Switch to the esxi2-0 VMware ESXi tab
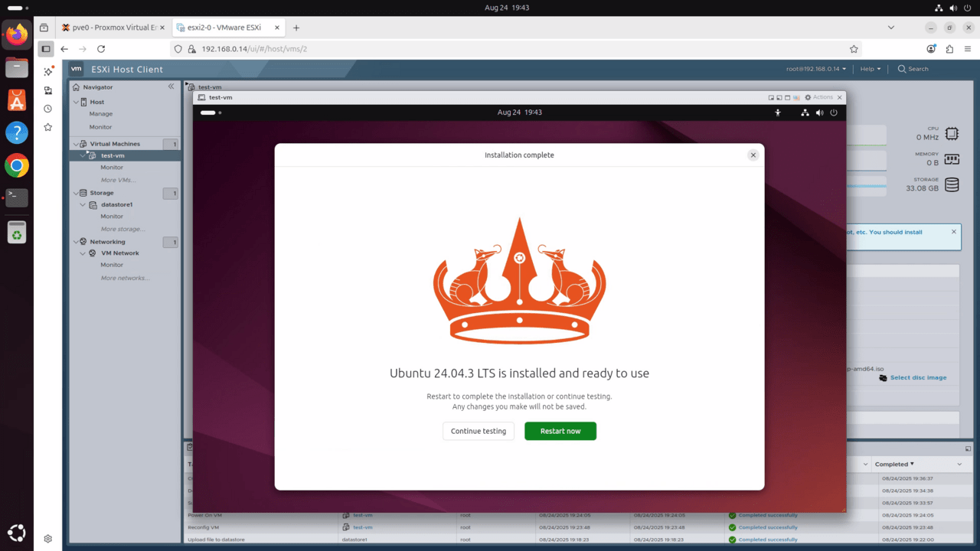Viewport: 980px width, 551px height. [228, 28]
